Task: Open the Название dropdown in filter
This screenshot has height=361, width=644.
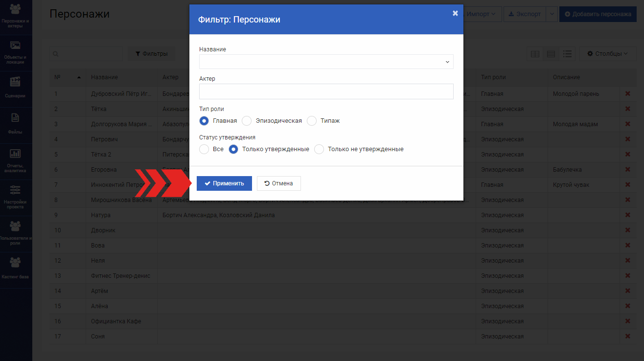Action: click(x=326, y=62)
